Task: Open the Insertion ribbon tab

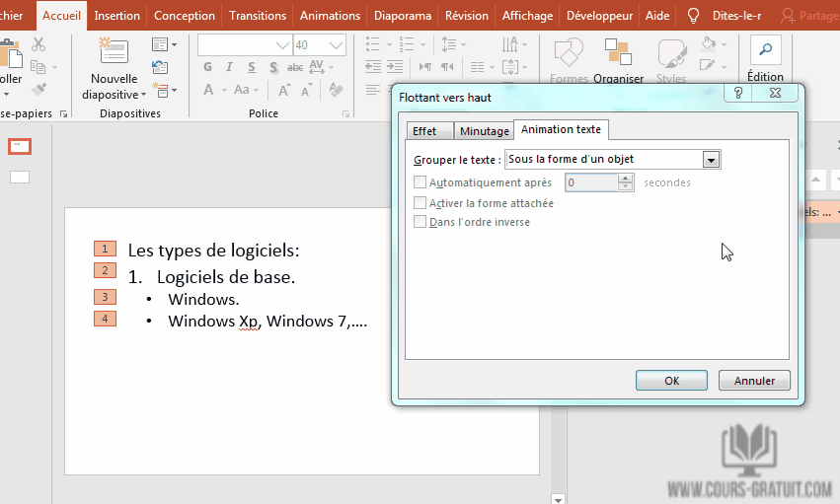Action: [x=116, y=16]
